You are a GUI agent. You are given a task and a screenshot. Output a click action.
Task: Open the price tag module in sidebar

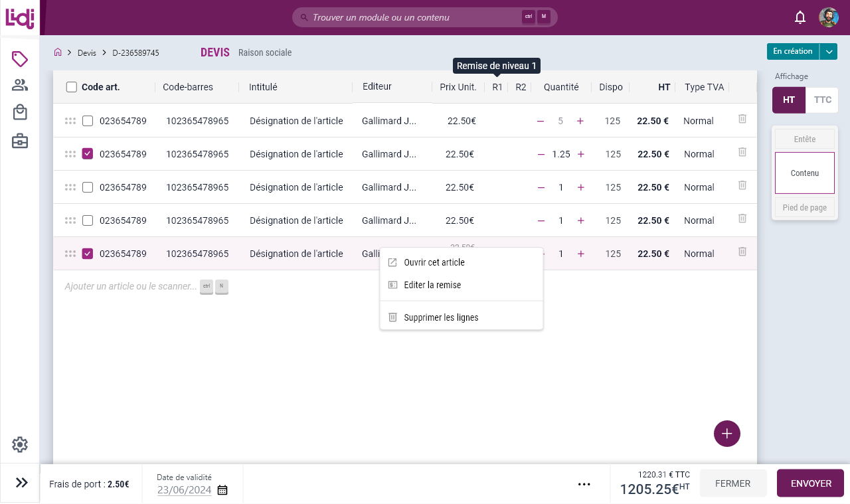[20, 59]
